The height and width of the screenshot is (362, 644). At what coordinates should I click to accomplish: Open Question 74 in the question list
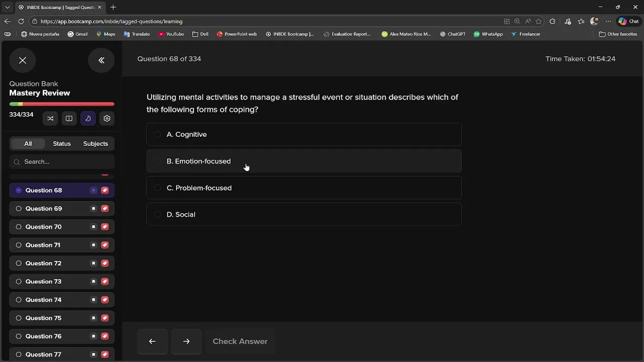pos(43,300)
